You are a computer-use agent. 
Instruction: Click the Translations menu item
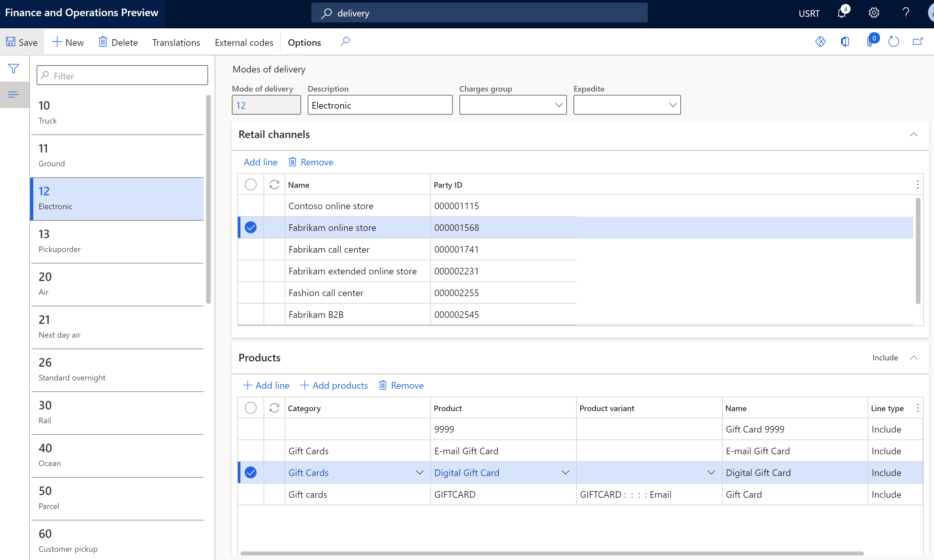(175, 42)
